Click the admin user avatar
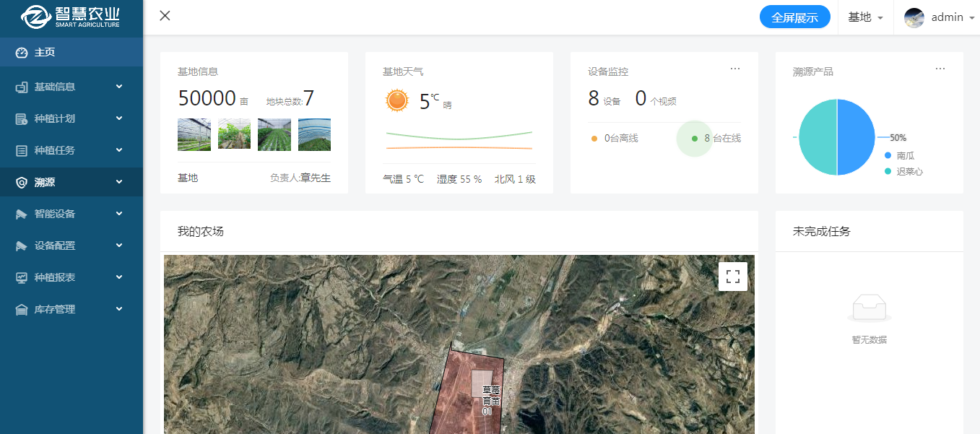980x434 pixels. click(914, 17)
